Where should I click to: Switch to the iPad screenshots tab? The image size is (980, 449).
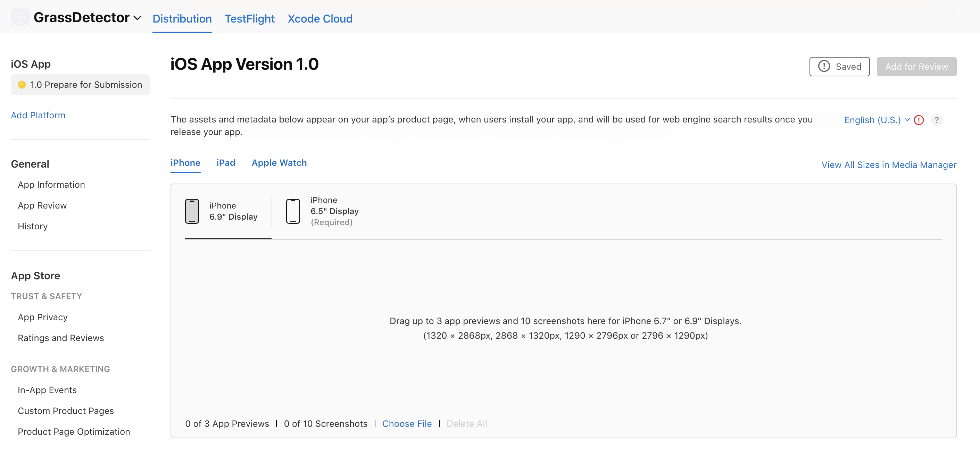226,163
